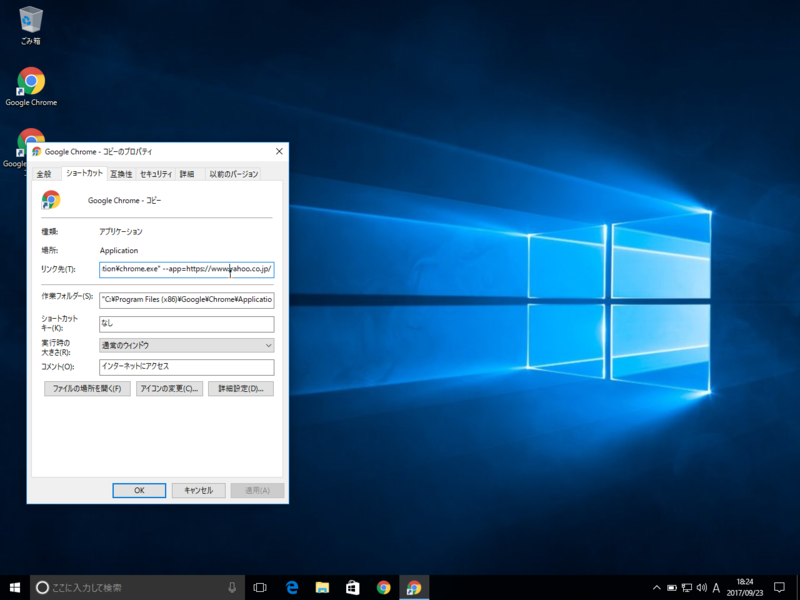
Task: Click the キャンセル button
Action: [198, 490]
